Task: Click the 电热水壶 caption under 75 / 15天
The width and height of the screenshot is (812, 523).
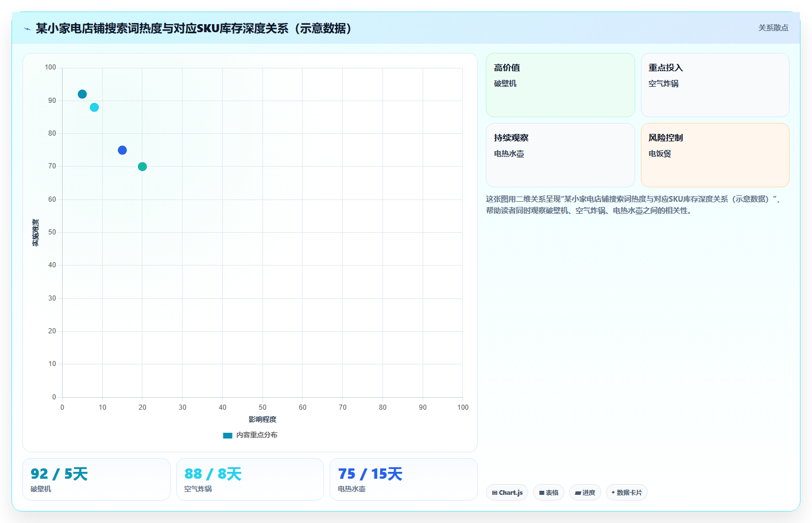Action: (x=352, y=489)
